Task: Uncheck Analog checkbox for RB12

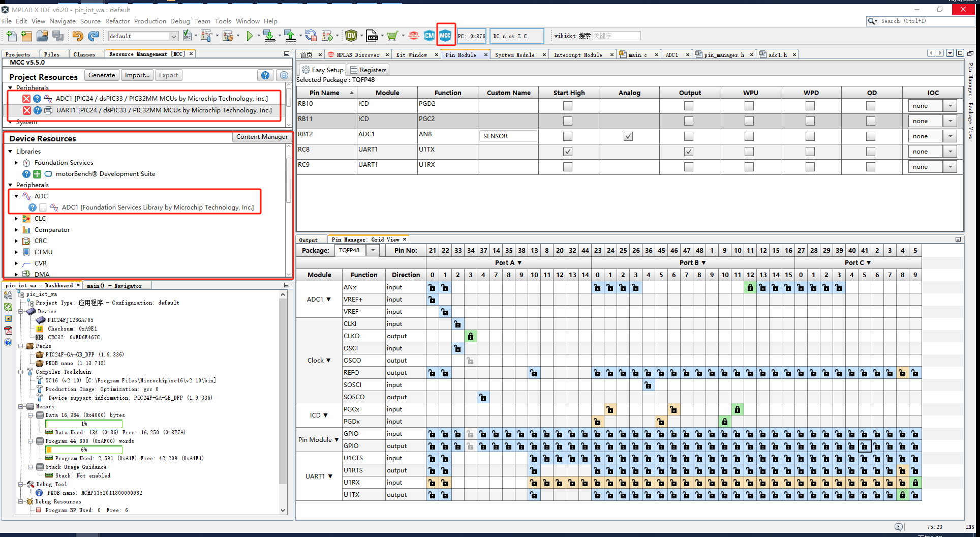Action: tap(628, 136)
